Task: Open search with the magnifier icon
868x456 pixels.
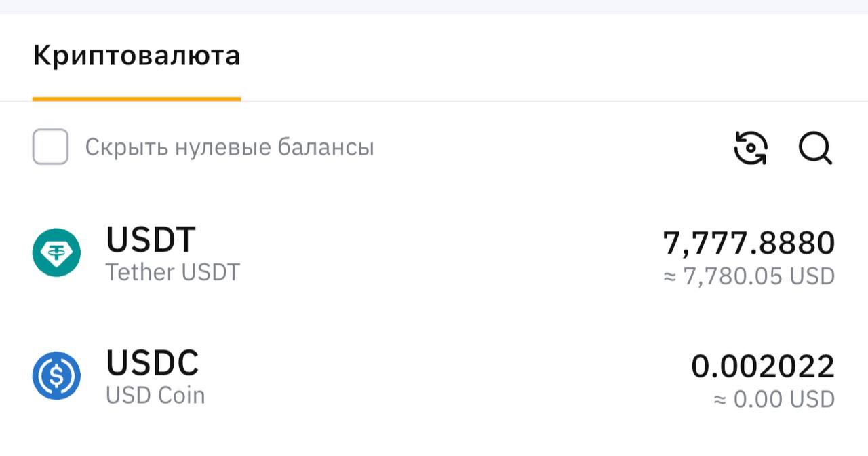Action: (x=814, y=147)
